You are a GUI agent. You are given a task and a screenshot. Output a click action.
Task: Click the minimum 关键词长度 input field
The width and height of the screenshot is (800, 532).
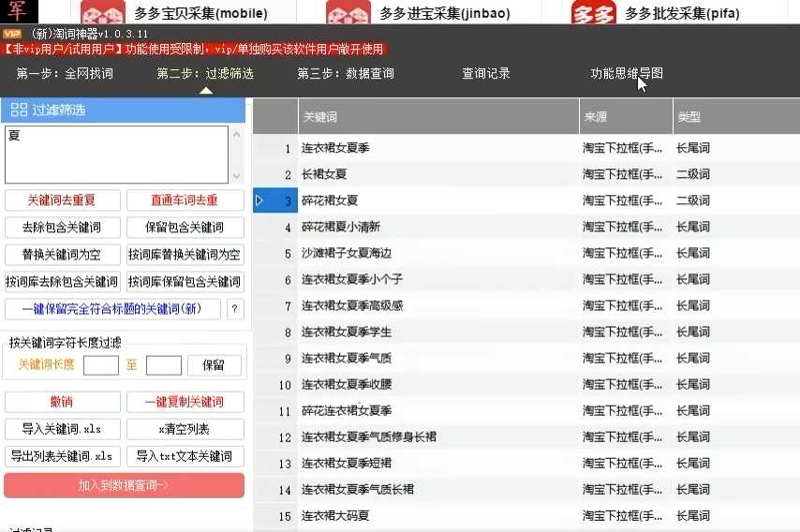[x=101, y=365]
